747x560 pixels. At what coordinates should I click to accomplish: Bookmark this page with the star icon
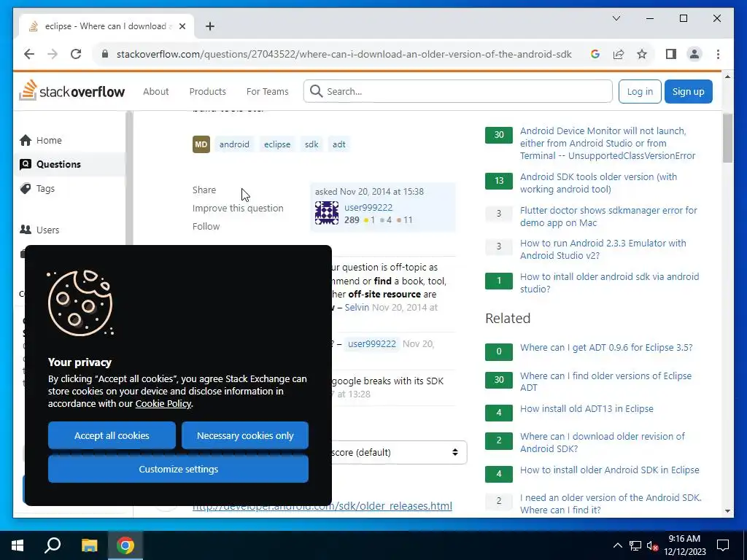[642, 54]
